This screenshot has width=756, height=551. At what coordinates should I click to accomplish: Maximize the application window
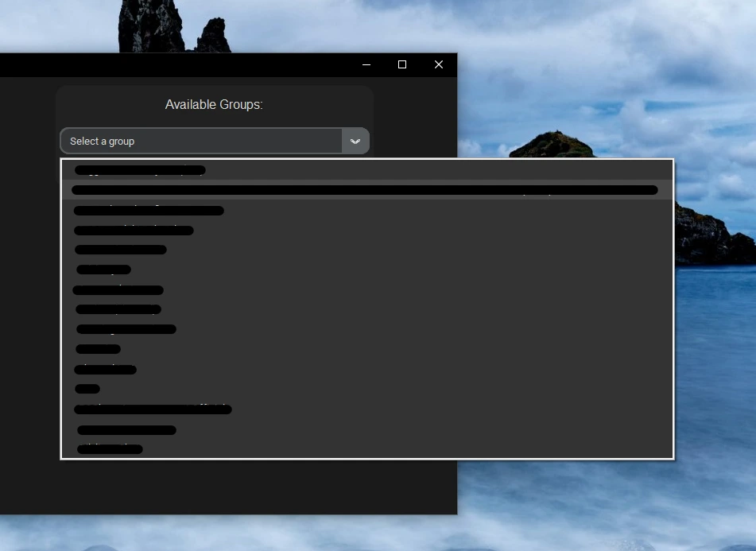click(402, 65)
